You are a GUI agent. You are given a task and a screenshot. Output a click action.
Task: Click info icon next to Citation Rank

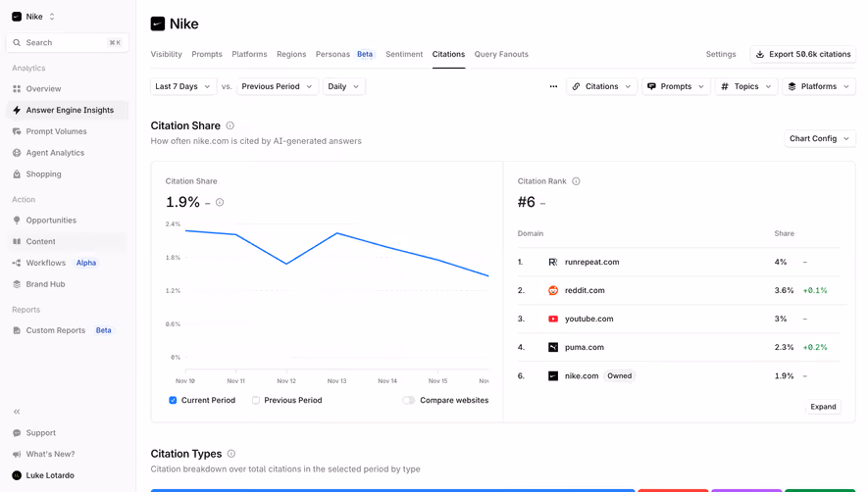tap(577, 181)
